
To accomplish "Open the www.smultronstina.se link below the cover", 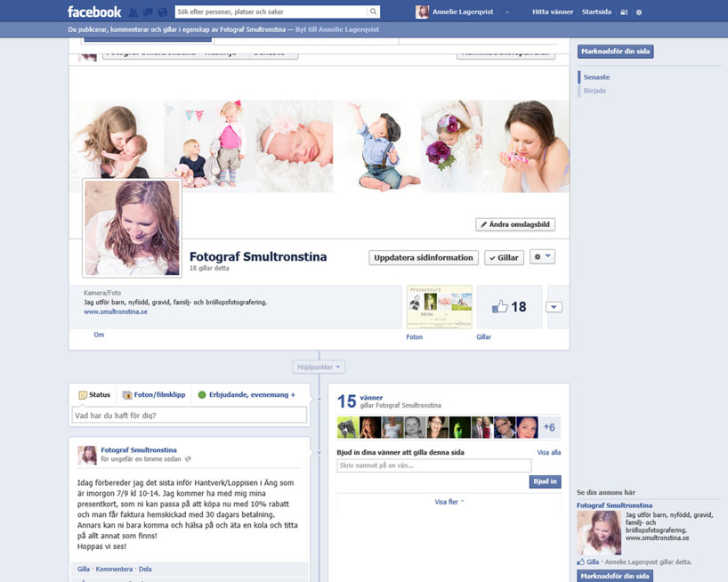I will pos(116,311).
